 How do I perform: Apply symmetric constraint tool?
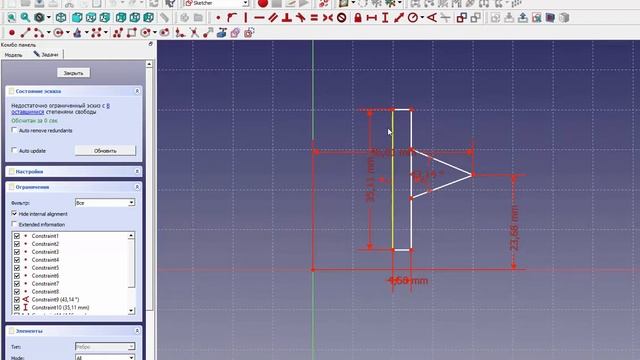[x=327, y=18]
